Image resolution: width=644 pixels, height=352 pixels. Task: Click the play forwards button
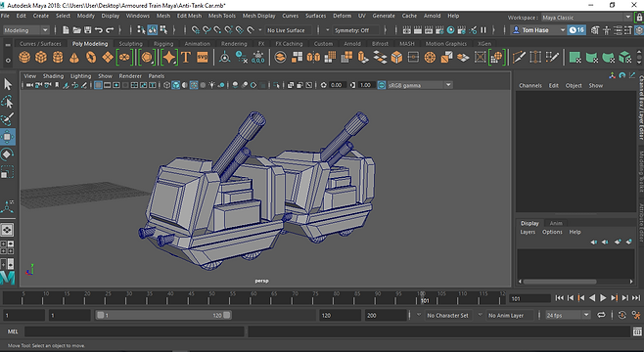click(603, 298)
